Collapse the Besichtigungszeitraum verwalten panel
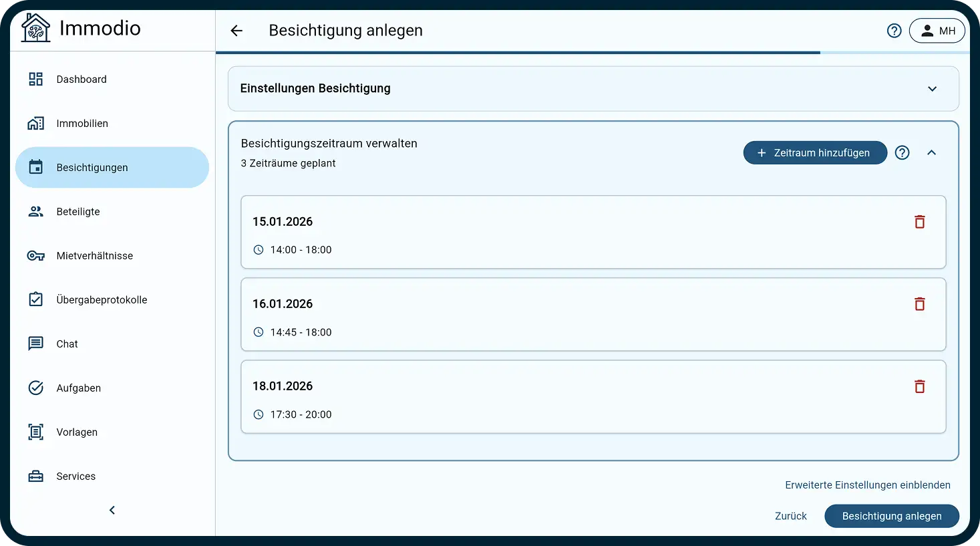The height and width of the screenshot is (546, 980). pyautogui.click(x=932, y=153)
